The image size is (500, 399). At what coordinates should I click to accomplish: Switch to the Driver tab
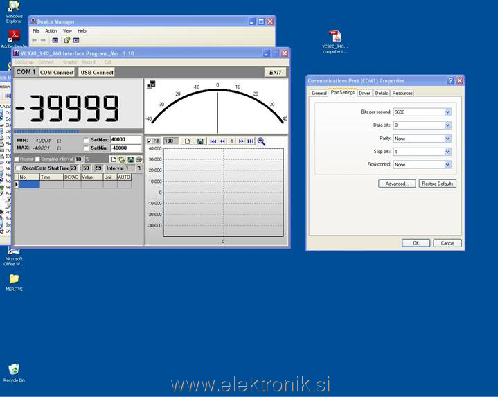[364, 93]
